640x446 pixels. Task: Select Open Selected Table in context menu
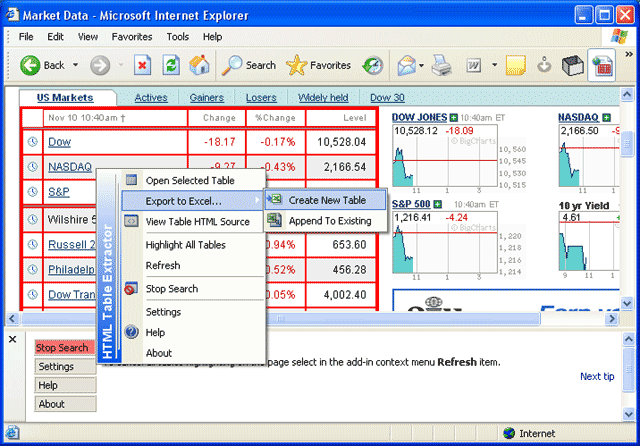pyautogui.click(x=190, y=180)
